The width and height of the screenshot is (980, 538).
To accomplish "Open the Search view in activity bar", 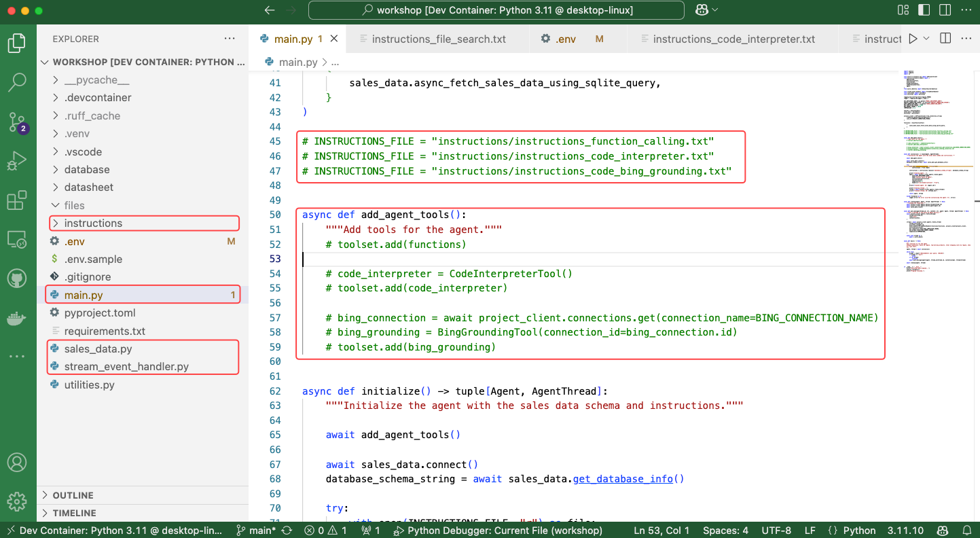I will coord(17,82).
